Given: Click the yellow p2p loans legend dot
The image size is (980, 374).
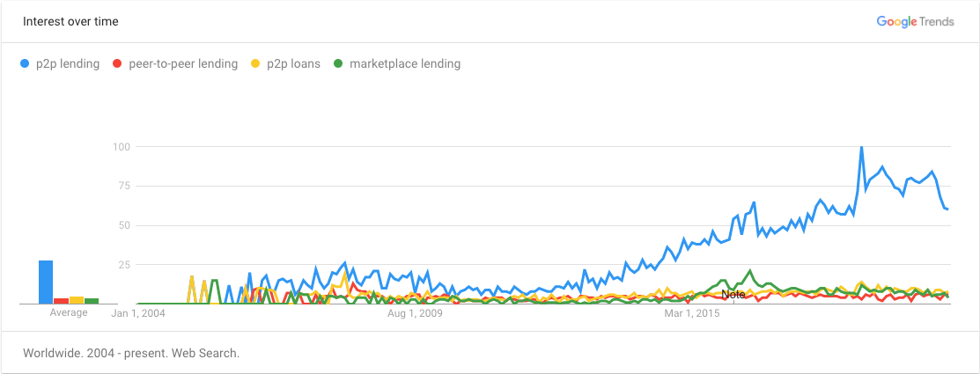Looking at the screenshot, I should pos(255,63).
